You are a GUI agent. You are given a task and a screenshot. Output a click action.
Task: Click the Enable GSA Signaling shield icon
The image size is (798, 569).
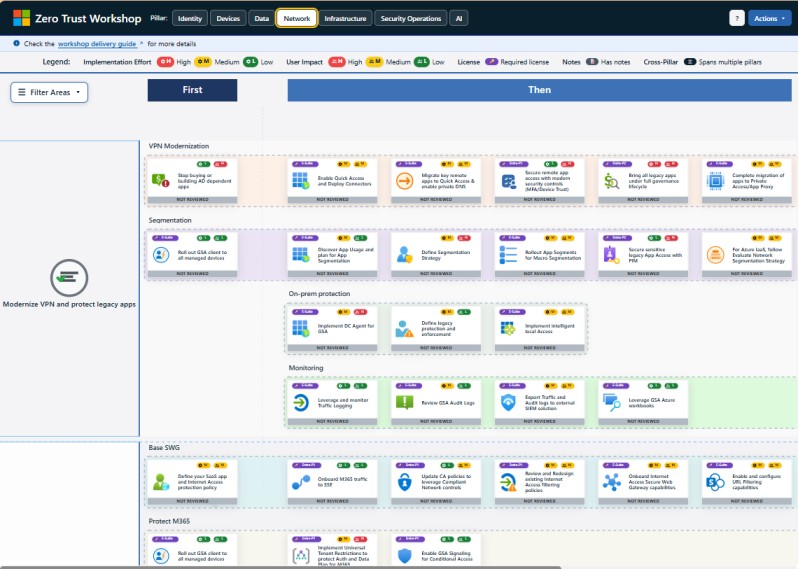(x=404, y=555)
